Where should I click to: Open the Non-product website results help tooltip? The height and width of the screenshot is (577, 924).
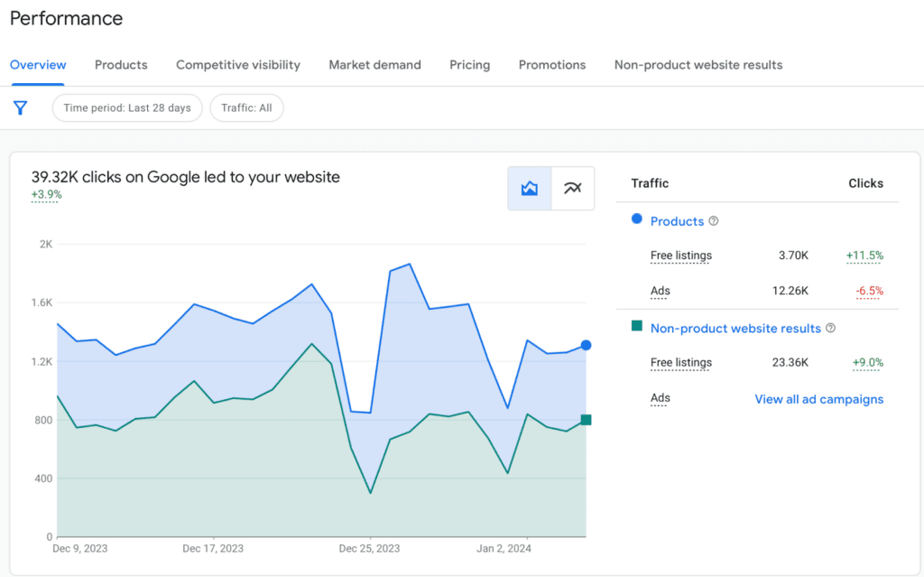coord(830,328)
